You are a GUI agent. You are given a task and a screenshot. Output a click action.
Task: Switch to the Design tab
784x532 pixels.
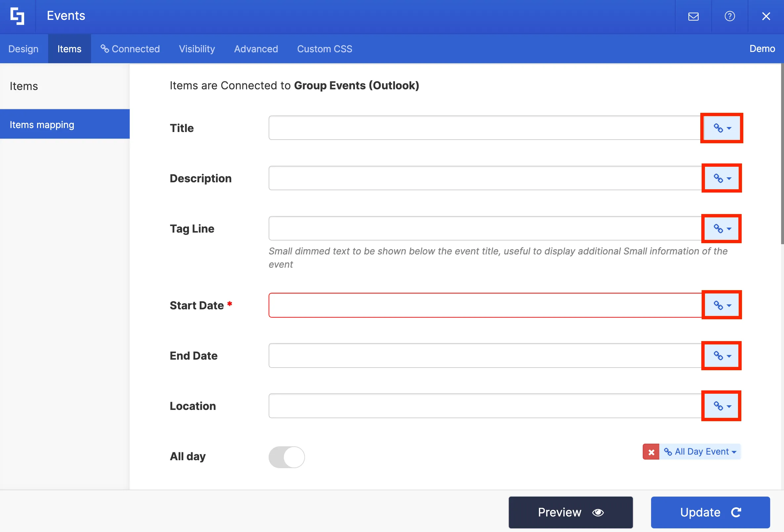pos(23,49)
